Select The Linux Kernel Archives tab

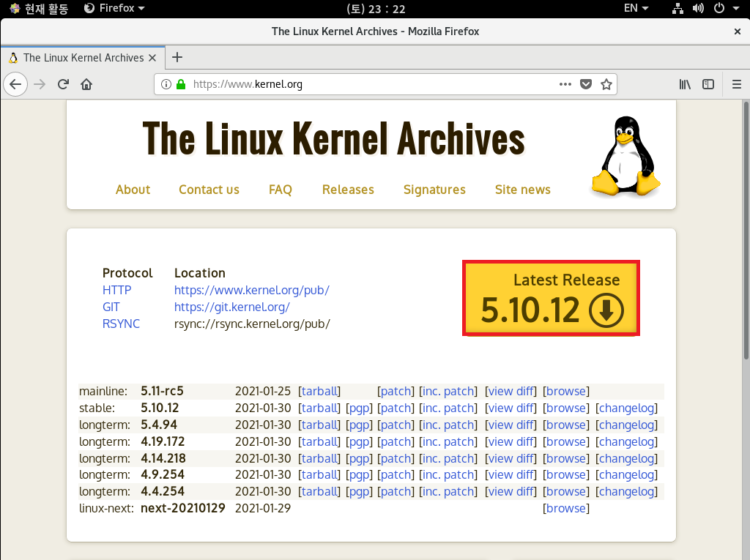[83, 58]
